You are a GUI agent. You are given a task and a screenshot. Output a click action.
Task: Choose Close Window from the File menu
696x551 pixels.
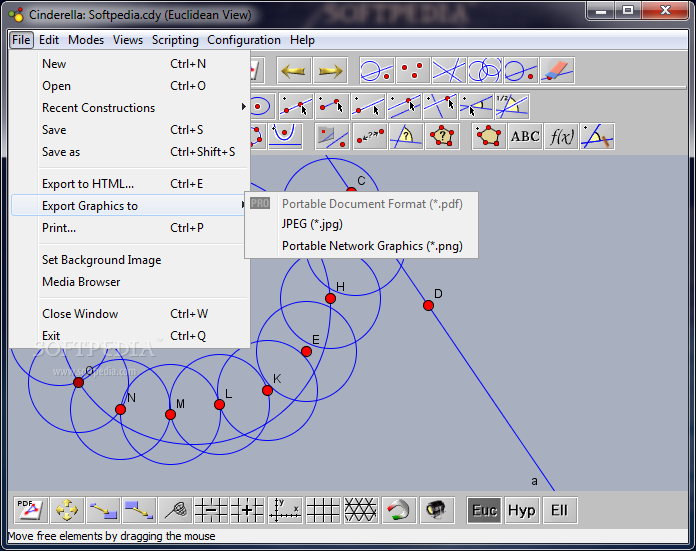pos(130,314)
